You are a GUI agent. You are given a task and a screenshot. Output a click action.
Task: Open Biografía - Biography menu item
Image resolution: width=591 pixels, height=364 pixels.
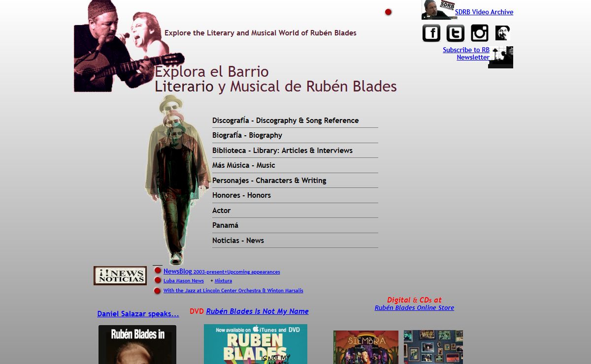click(295, 135)
